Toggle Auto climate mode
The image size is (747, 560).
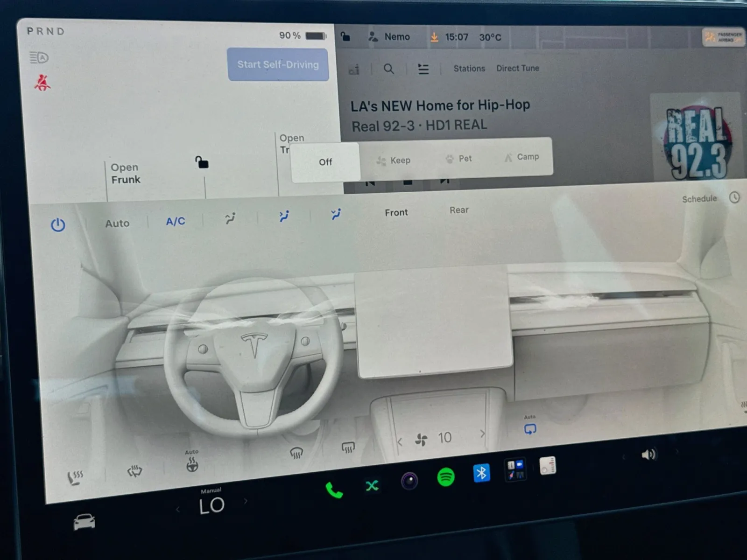point(117,224)
